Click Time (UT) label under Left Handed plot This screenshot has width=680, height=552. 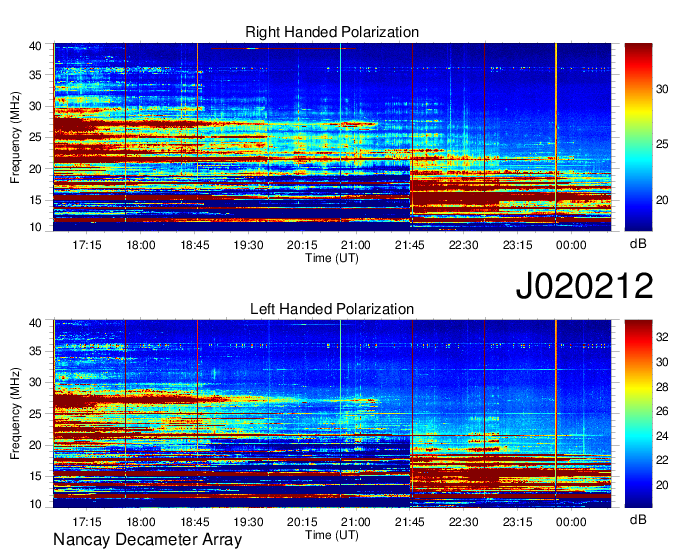(332, 535)
